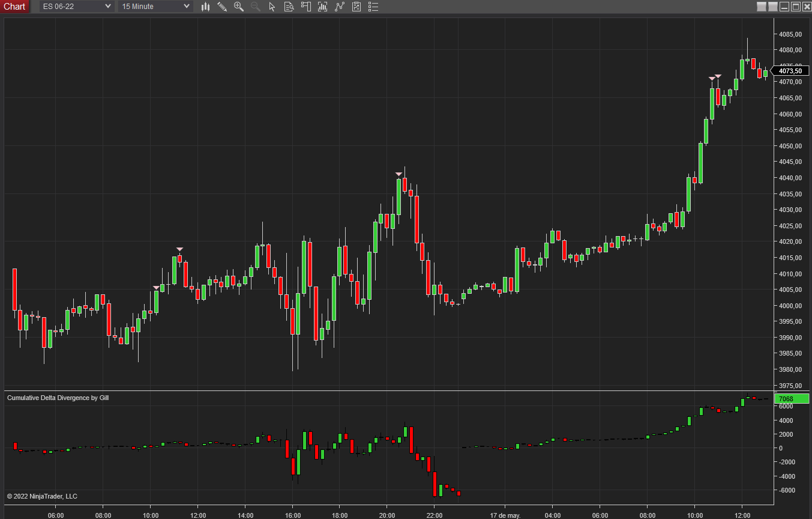812x519 pixels.
Task: Click the pink triangle marker near 4045 level
Action: click(x=398, y=174)
